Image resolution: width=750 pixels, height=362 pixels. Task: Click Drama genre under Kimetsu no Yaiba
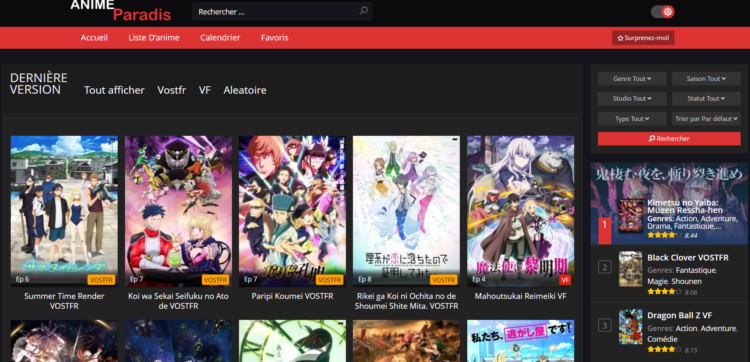point(658,226)
